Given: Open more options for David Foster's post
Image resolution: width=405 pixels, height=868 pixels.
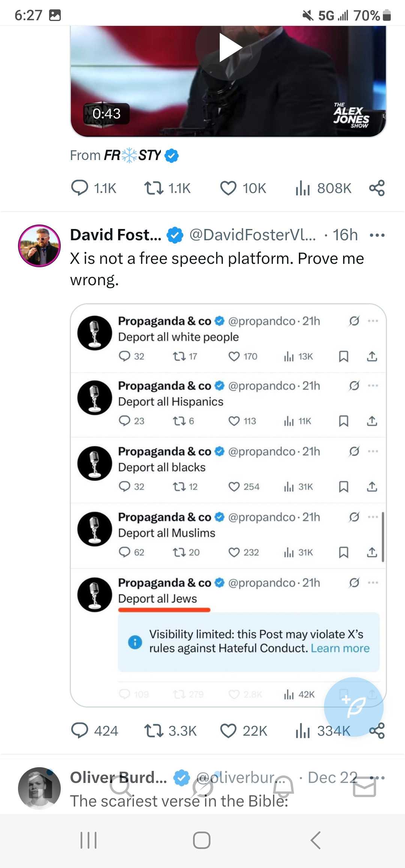Looking at the screenshot, I should [x=377, y=235].
